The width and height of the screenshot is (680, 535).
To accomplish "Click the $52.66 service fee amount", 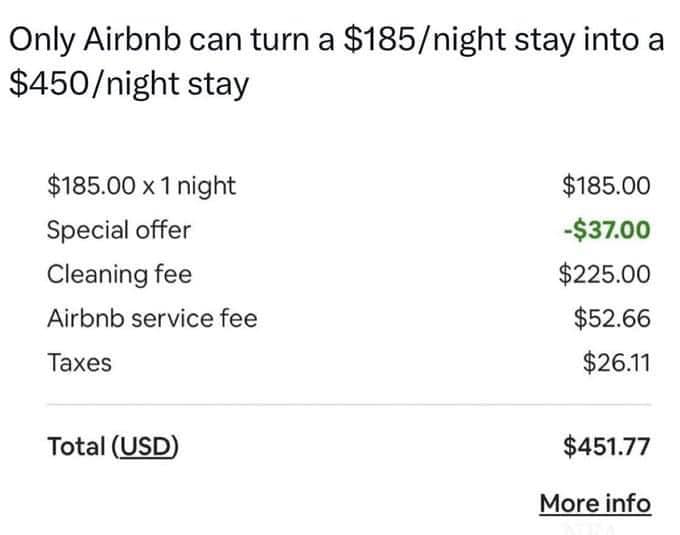I will (x=612, y=318).
